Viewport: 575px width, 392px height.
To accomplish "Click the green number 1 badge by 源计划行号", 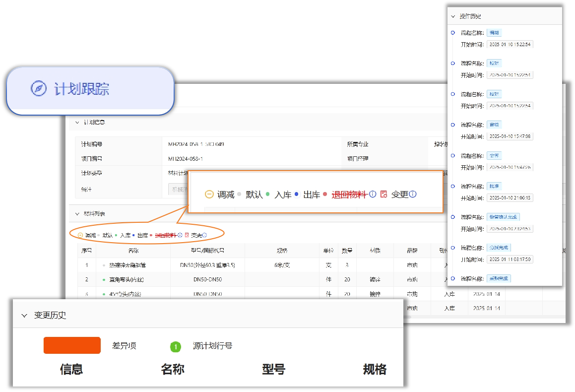I will (175, 346).
